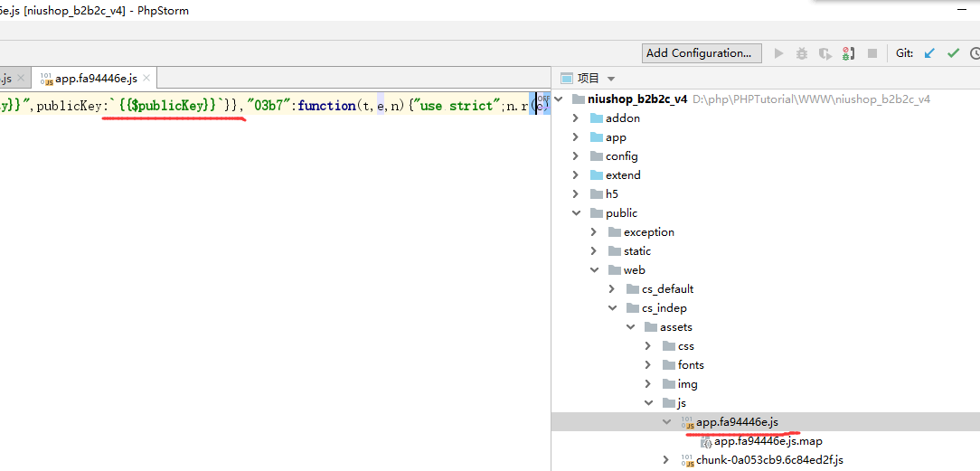Click the Run (play) icon
The height and width of the screenshot is (471, 980).
779,53
